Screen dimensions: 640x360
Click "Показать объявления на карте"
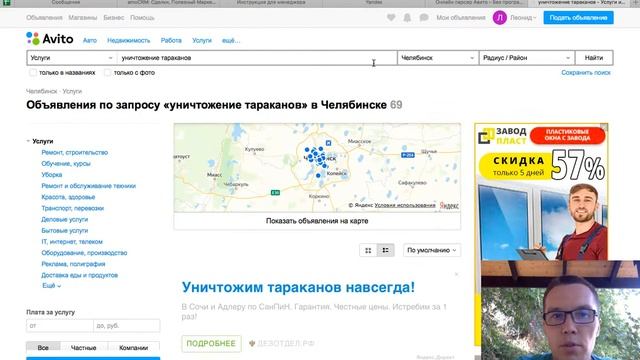317,221
